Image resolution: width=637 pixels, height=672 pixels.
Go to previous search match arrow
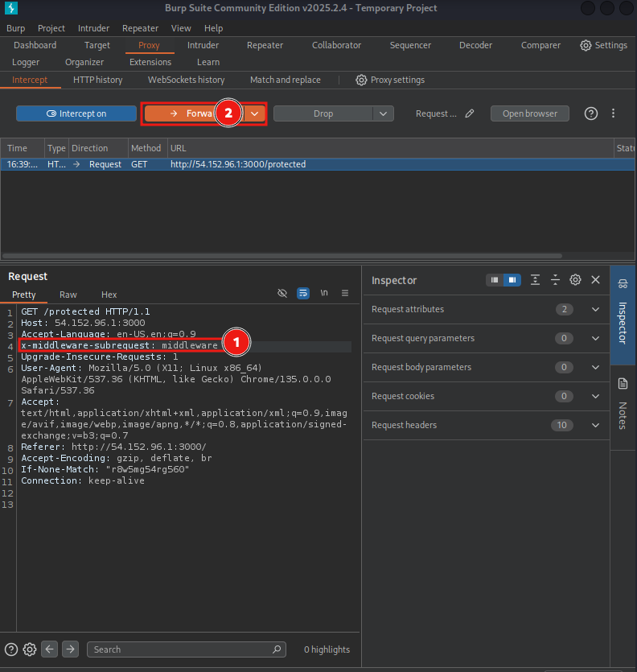50,649
